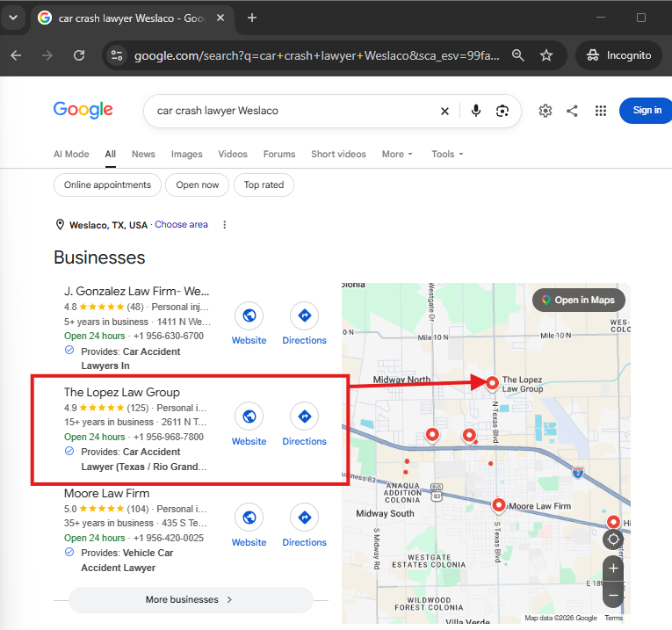Image resolution: width=672 pixels, height=630 pixels.
Task: Visit J. Gonzalez Law Firm website
Action: coord(249,323)
